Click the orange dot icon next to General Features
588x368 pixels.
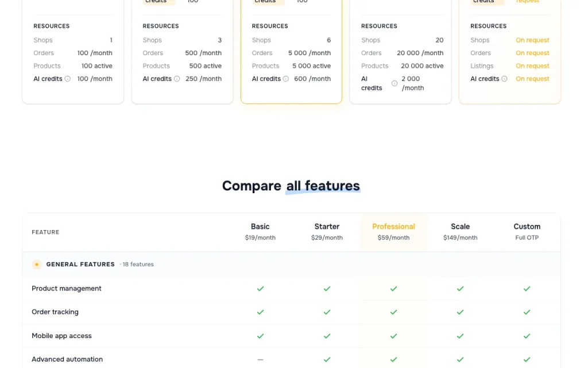pos(37,264)
